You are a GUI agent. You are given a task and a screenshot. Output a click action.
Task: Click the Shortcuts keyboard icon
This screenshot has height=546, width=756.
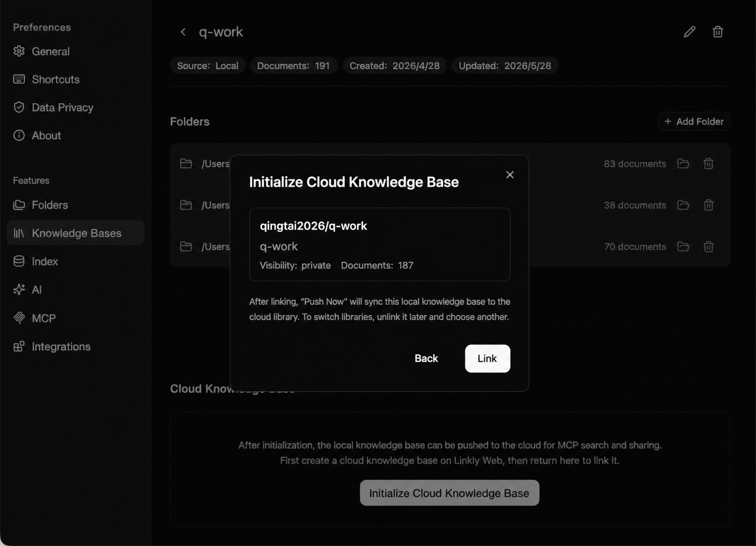point(19,79)
